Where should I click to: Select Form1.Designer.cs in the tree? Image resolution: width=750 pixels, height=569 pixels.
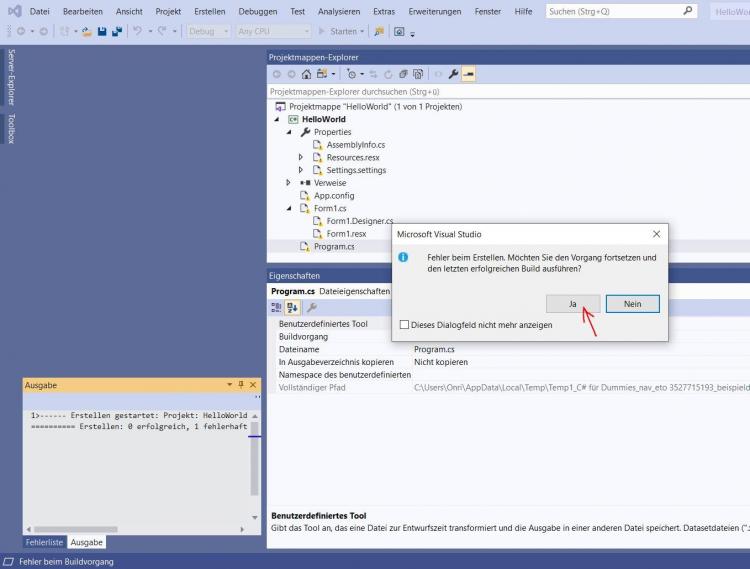coord(360,221)
